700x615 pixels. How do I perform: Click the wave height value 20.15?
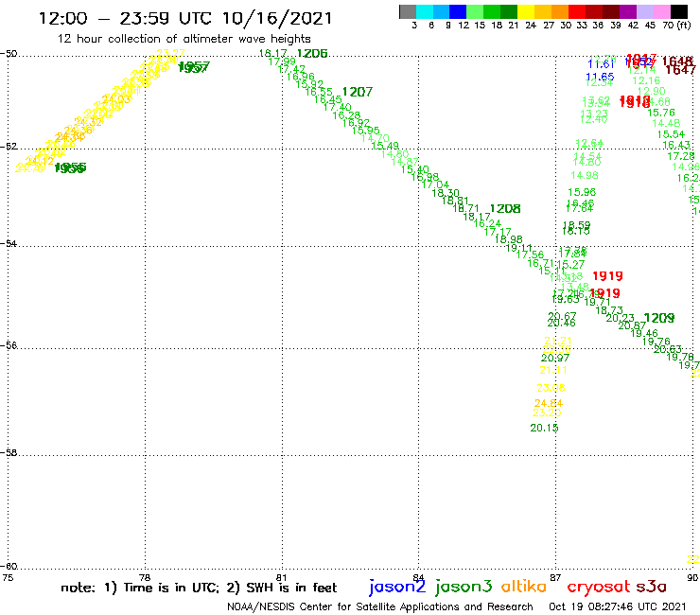(x=544, y=428)
